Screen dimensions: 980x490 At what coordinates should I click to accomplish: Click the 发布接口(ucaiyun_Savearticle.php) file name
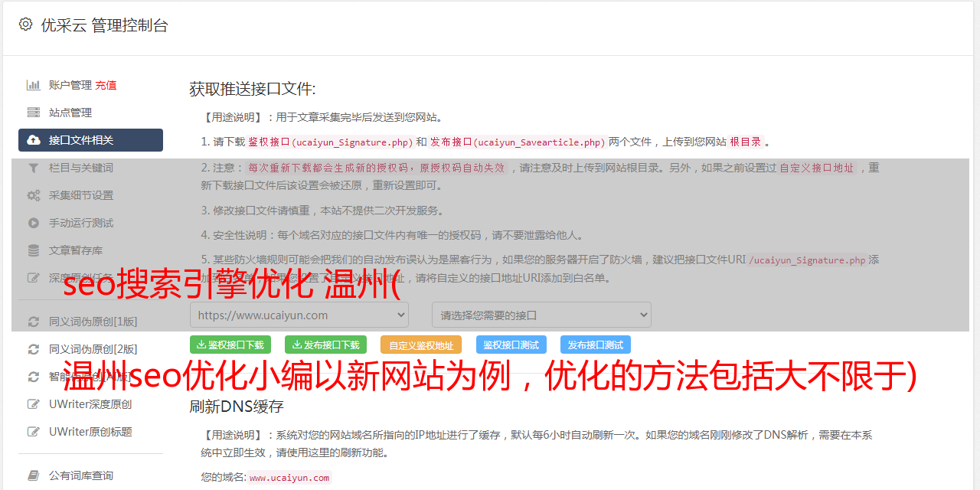click(518, 142)
